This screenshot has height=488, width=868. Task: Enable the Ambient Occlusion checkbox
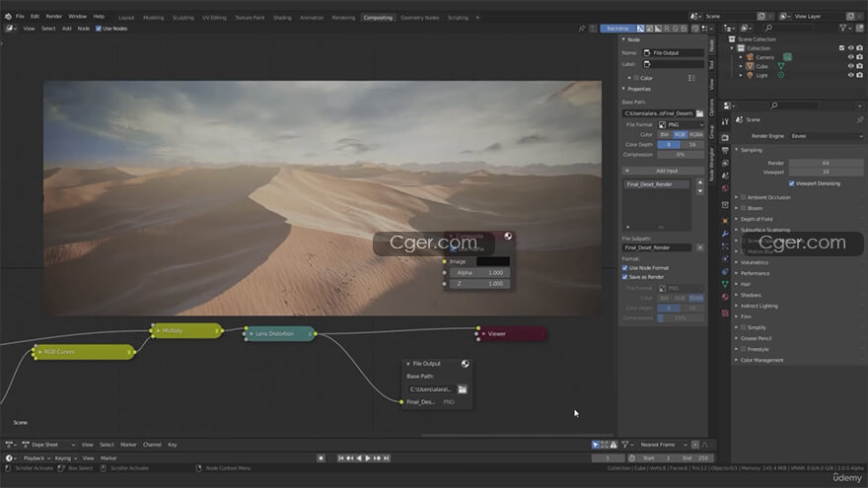[744, 197]
